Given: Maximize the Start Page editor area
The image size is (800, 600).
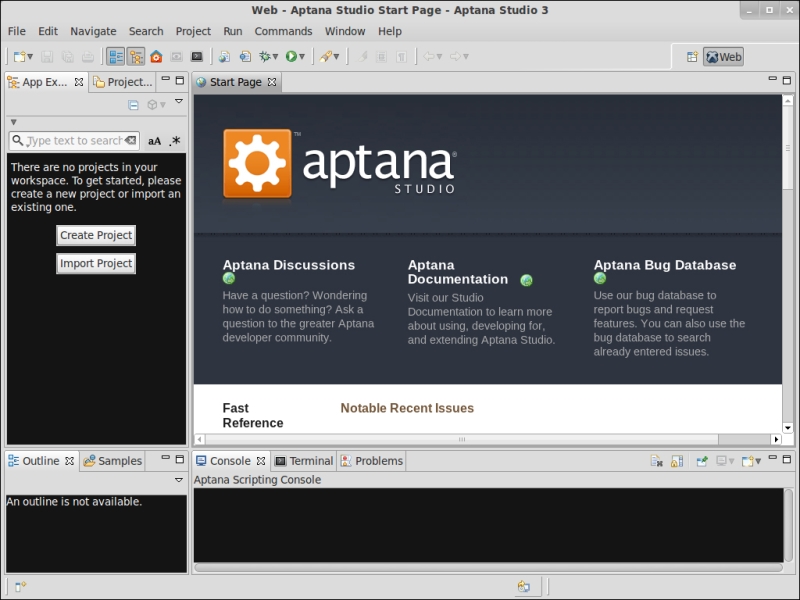Looking at the screenshot, I should pos(787,80).
